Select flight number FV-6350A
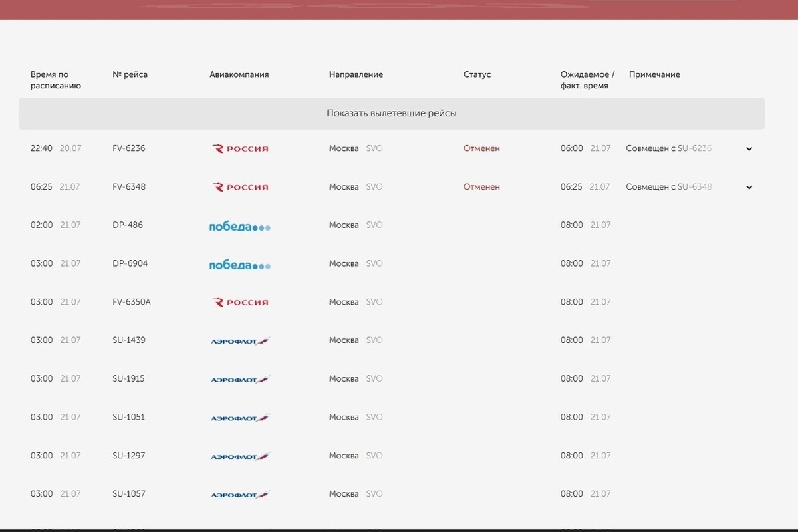Image resolution: width=798 pixels, height=532 pixels. tap(132, 302)
